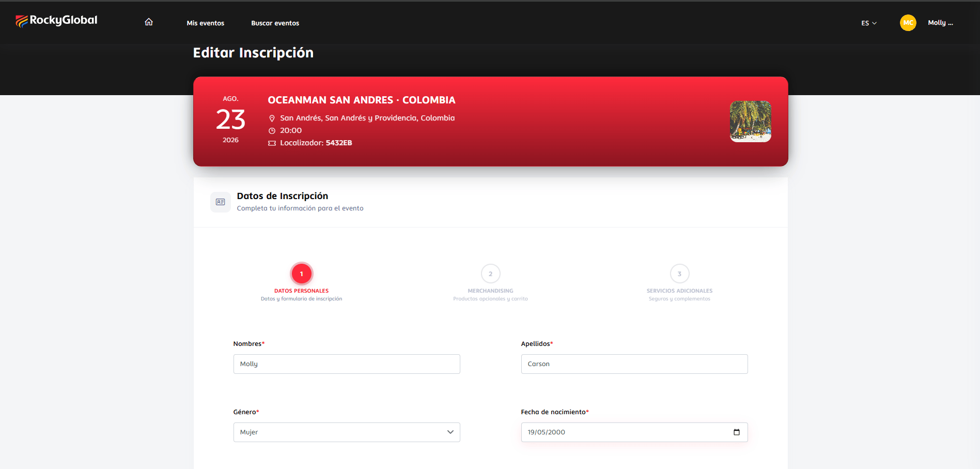Click clock icon beside 20:00
The image size is (980, 469).
pos(272,131)
